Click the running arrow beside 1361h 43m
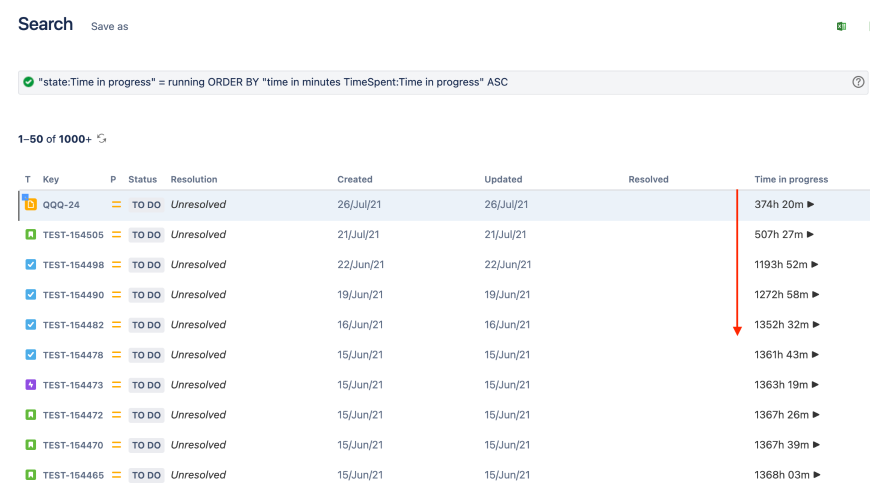 pyautogui.click(x=817, y=355)
